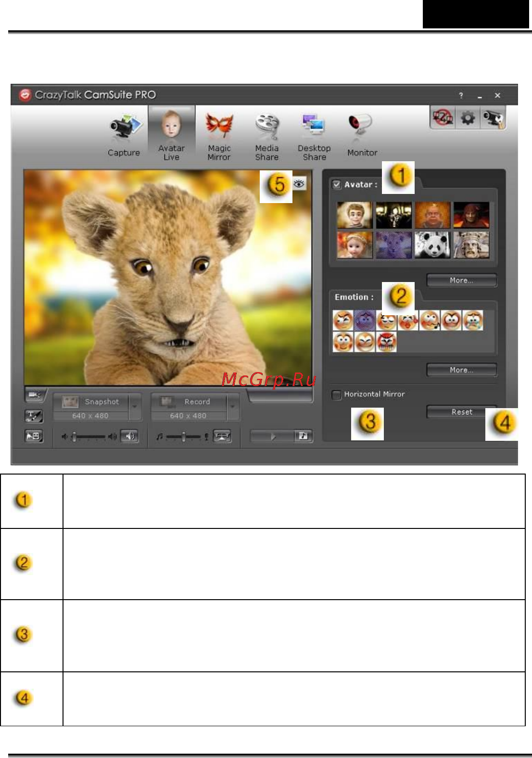Click the voice balance button beside microphone slider

pyautogui.click(x=222, y=436)
